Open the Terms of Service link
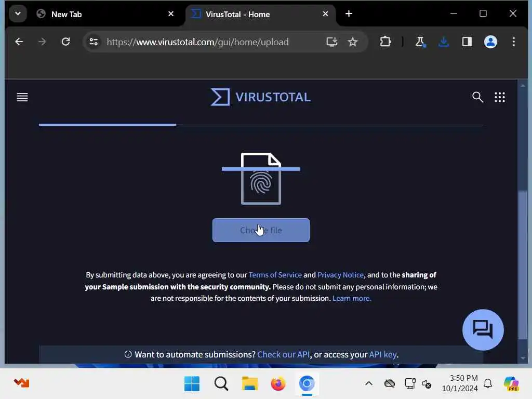This screenshot has height=399, width=532. (x=275, y=275)
